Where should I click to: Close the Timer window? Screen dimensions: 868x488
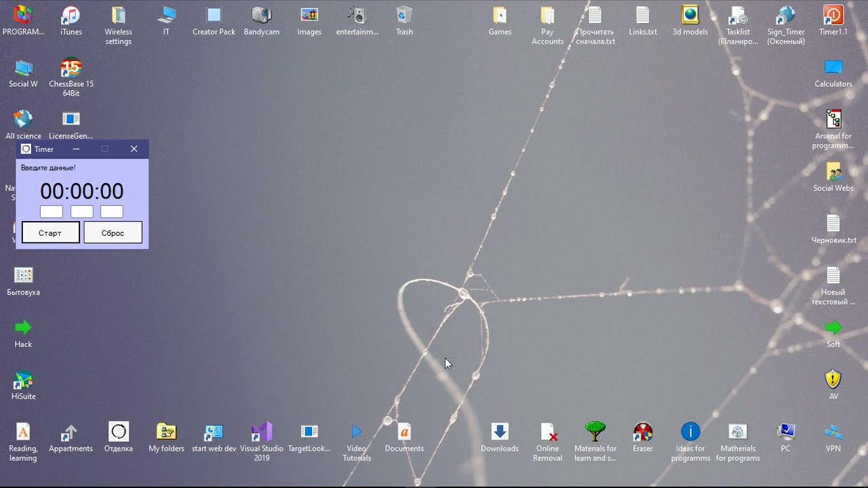click(x=134, y=149)
